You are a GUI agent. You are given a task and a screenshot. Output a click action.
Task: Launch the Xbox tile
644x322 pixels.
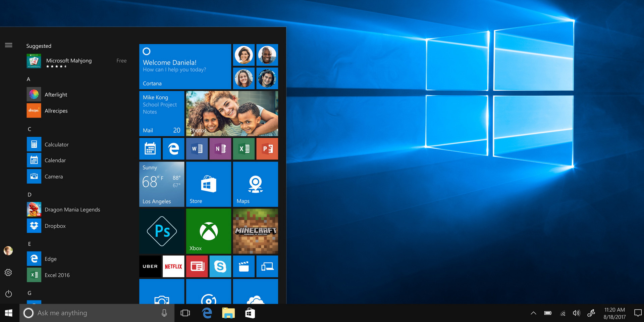(x=209, y=231)
